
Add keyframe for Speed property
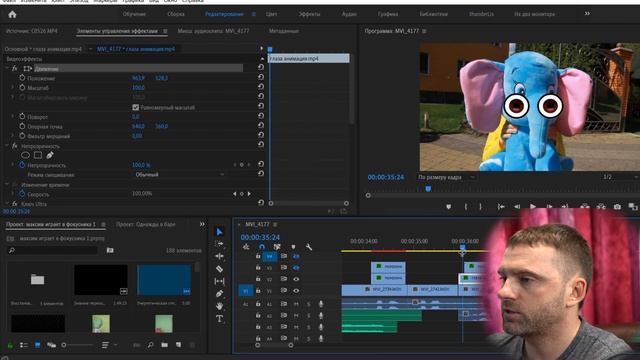[242, 194]
